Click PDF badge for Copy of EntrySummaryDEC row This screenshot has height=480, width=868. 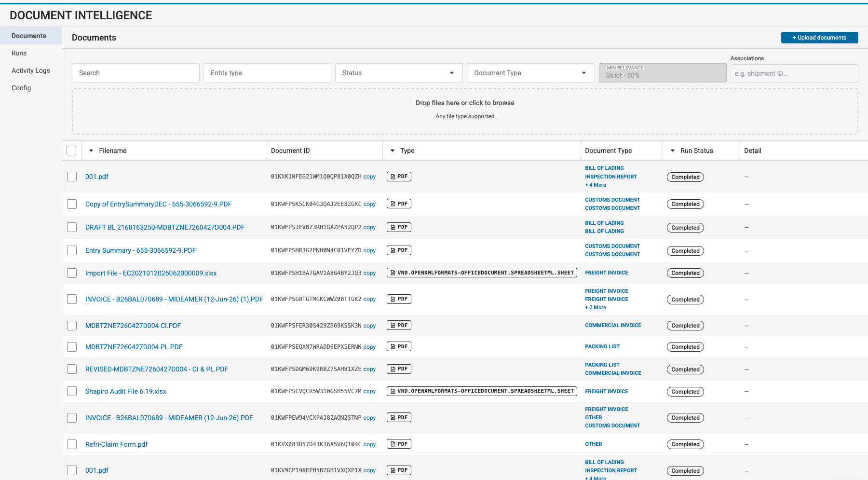[x=399, y=204]
